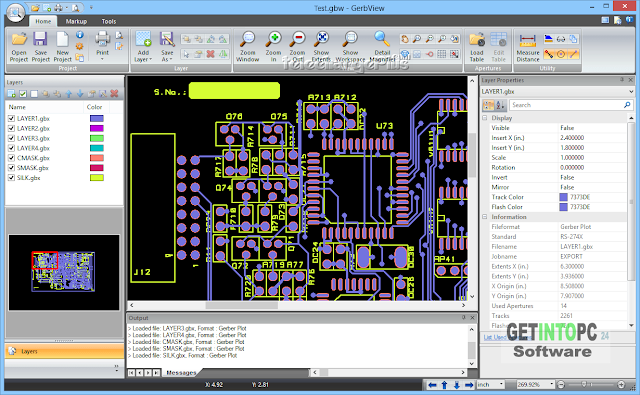Select Layers navigation pane button
The image size is (640, 395).
click(x=64, y=351)
